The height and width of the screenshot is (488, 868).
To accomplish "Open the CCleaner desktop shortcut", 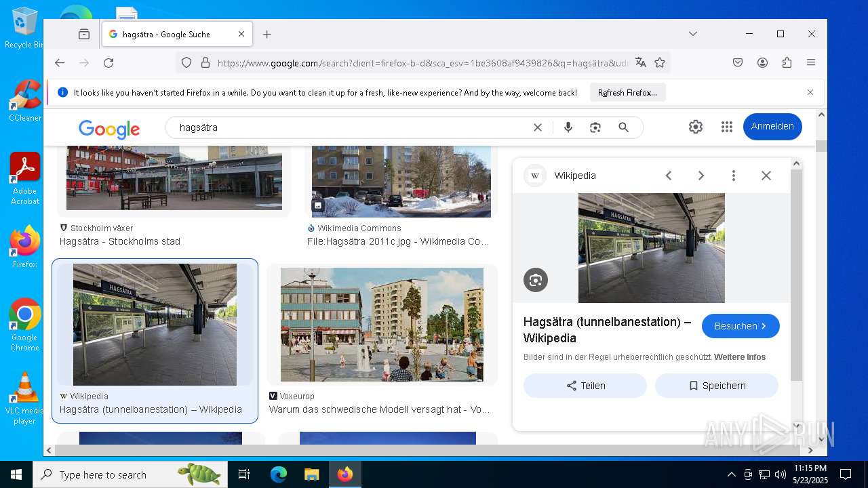I will 25,101.
